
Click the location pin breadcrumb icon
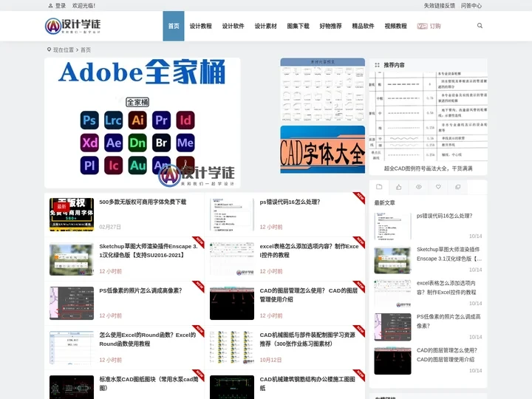(49, 50)
